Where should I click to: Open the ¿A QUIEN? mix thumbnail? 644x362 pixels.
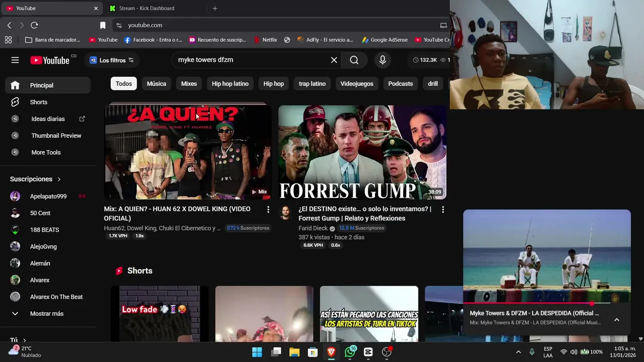pos(188,152)
